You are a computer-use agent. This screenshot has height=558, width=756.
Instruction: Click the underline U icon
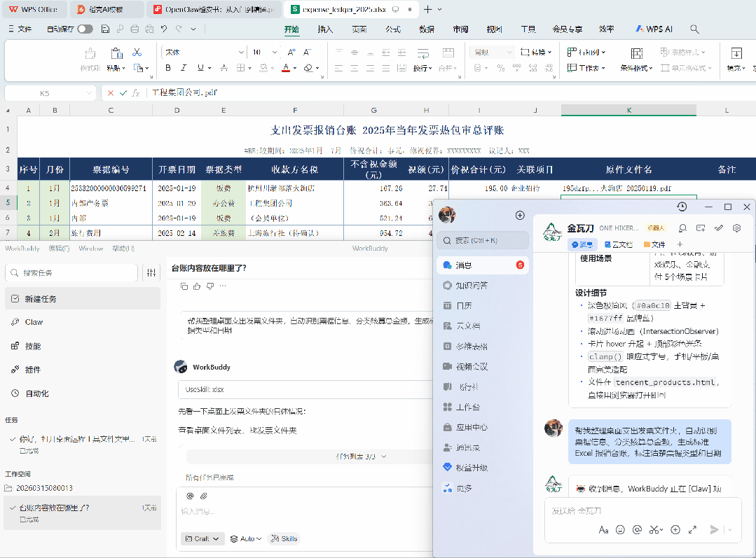(200, 68)
